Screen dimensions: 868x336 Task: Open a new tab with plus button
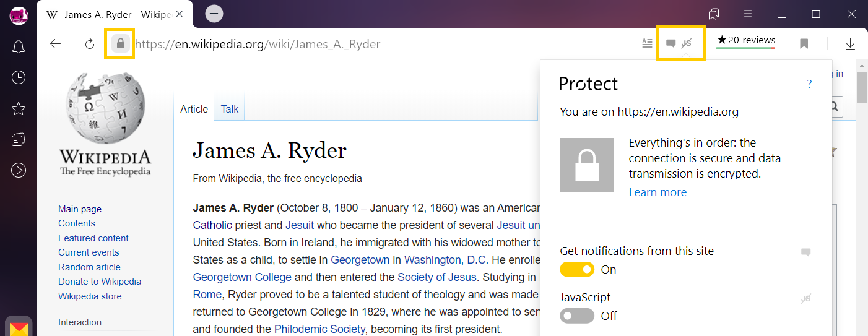coord(214,13)
